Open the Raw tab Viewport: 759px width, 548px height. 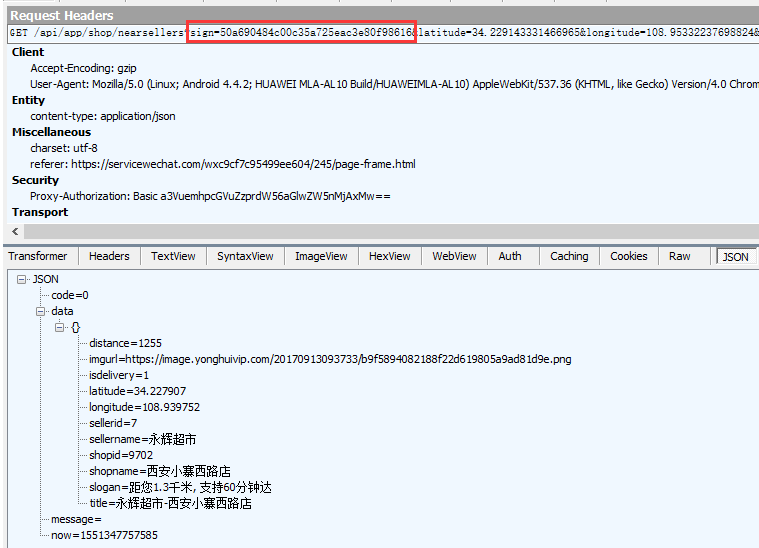click(x=680, y=256)
